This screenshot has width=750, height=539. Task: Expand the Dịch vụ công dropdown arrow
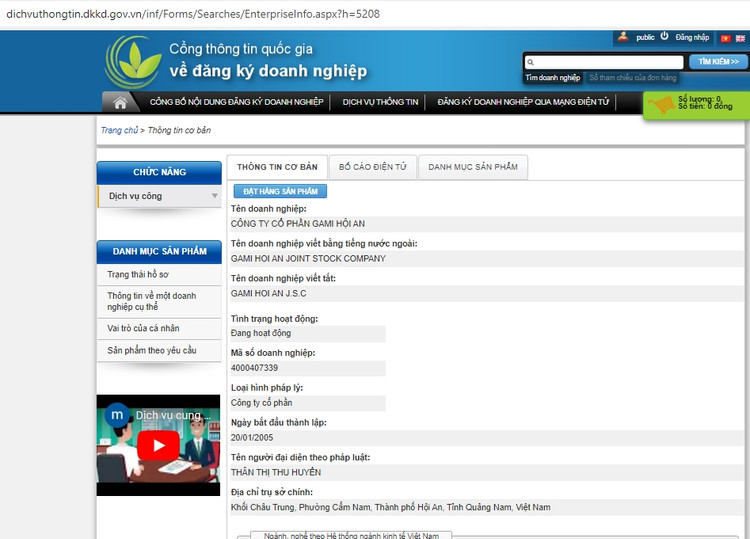click(214, 196)
